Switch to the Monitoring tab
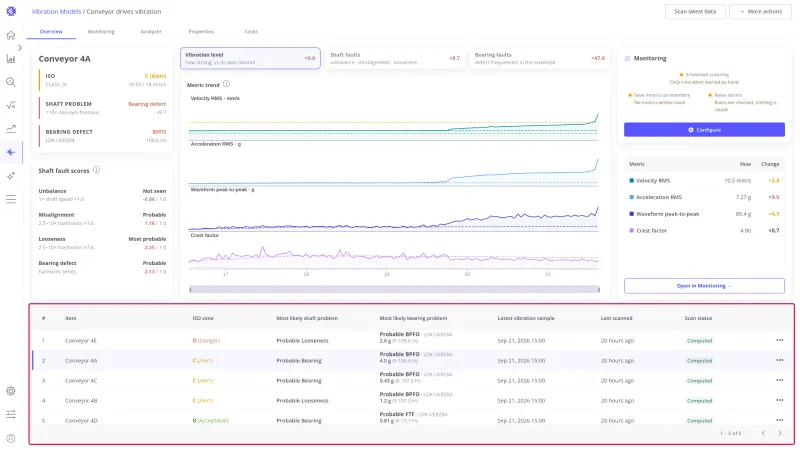 (x=101, y=32)
